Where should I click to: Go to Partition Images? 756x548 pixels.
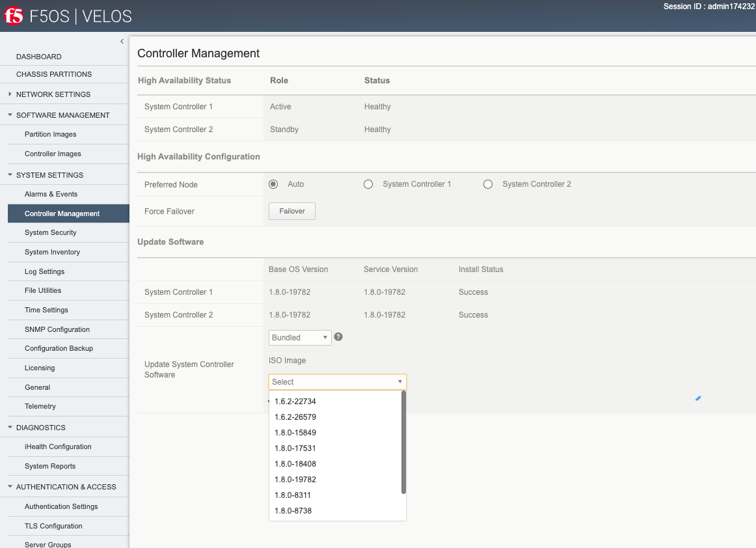[51, 135]
